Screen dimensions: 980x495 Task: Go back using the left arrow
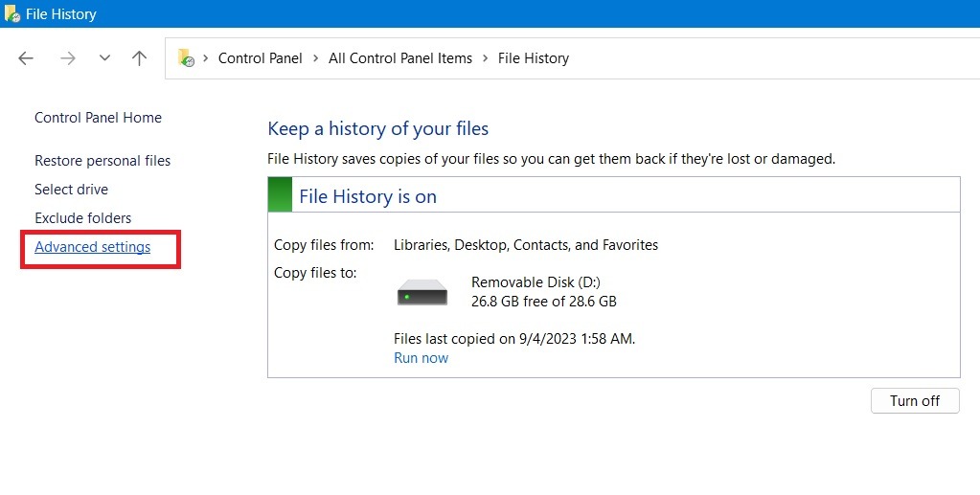[27, 58]
